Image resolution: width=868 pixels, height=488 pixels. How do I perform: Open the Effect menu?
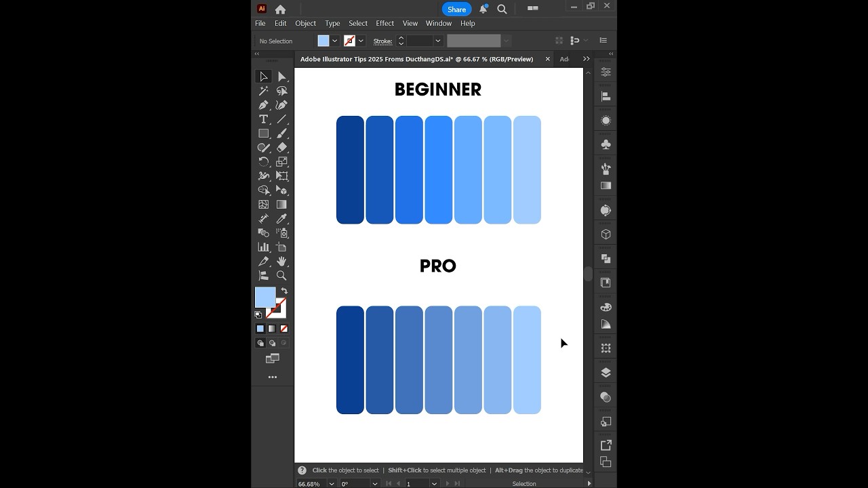[x=384, y=23]
